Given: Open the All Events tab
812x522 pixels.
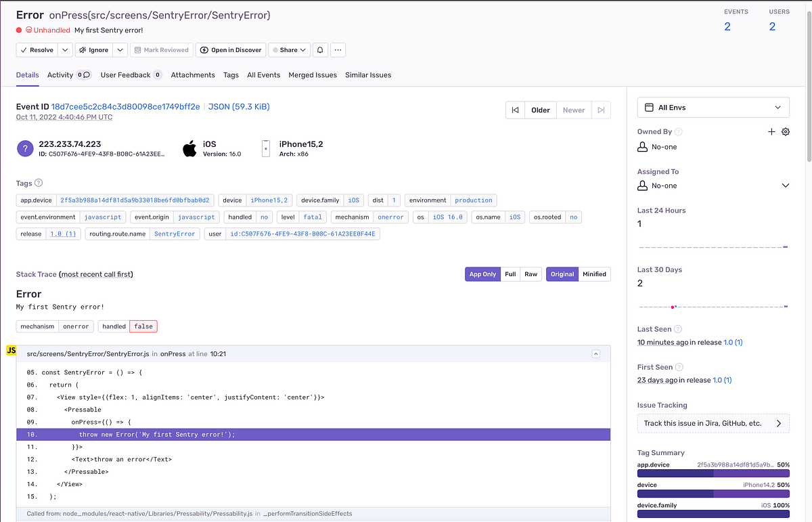Looking at the screenshot, I should [263, 75].
